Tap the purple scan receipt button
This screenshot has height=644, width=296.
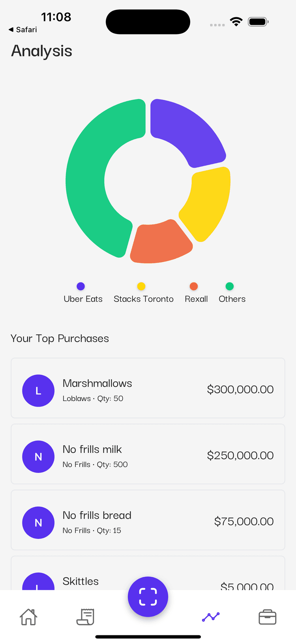pos(148,597)
